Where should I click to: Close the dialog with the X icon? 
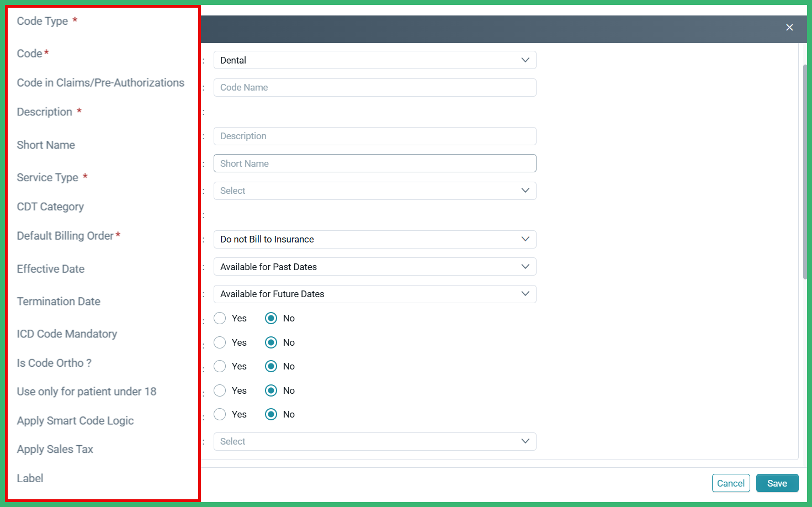pos(789,27)
